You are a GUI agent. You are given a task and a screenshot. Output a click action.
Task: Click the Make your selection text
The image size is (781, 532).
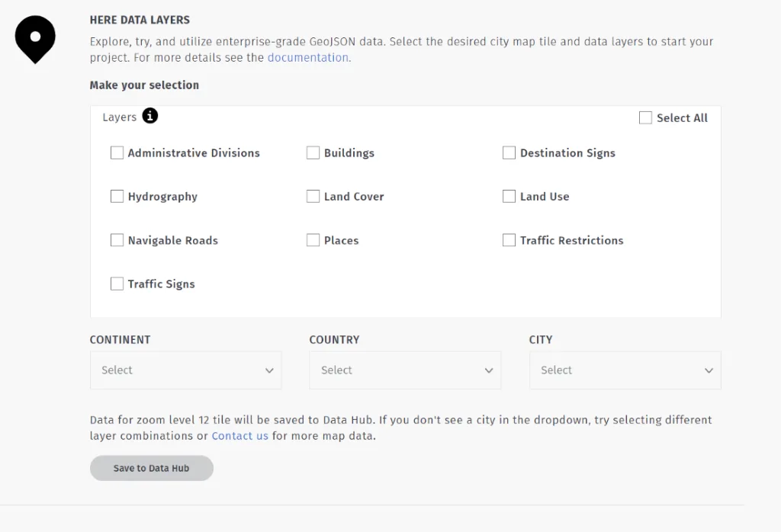click(x=144, y=85)
